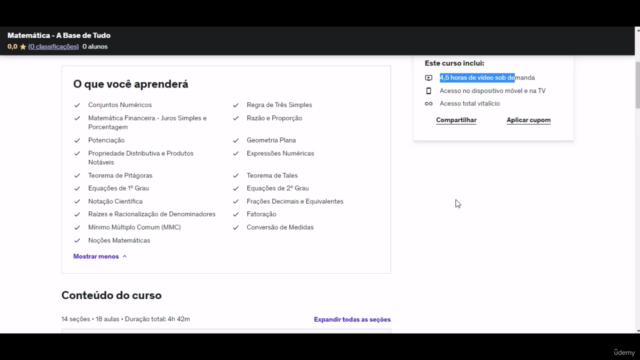This screenshot has width=640, height=360.
Task: Click Acesso no dispositivo móvel e na TV
Action: coord(493,91)
